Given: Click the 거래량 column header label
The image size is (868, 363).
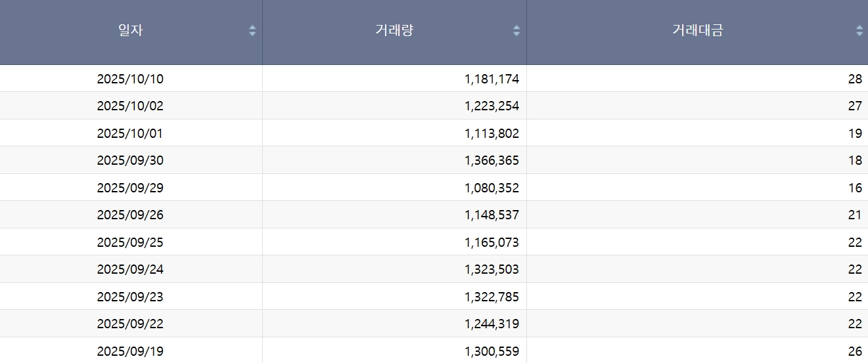Looking at the screenshot, I should pos(394,30).
